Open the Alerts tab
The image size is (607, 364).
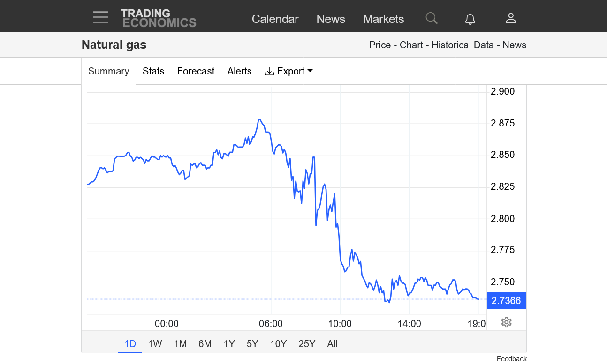(239, 71)
